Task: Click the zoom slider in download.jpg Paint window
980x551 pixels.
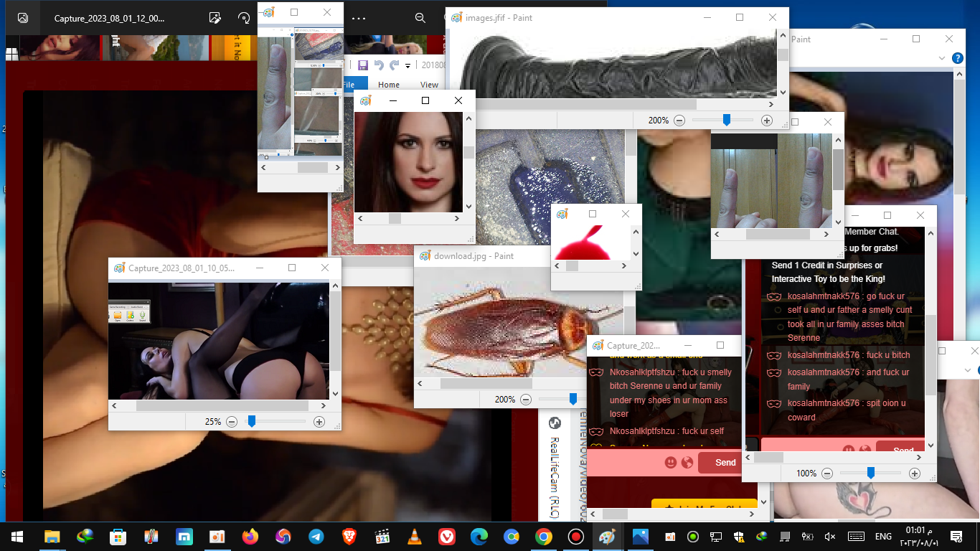Action: (x=573, y=399)
